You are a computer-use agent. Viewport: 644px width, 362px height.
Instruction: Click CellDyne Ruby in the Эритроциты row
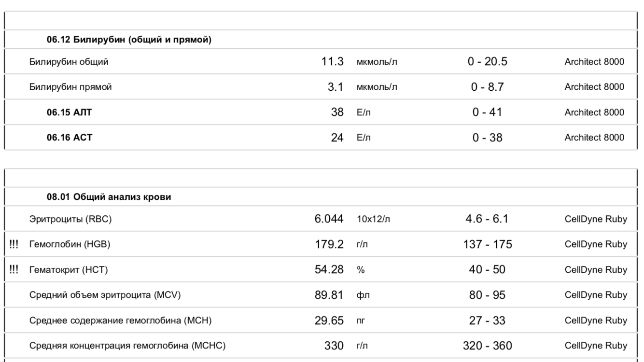click(596, 219)
